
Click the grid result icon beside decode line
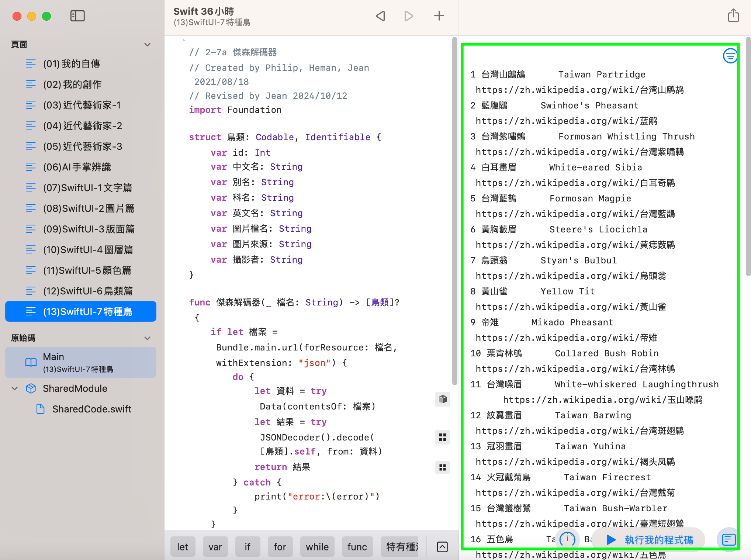click(443, 438)
